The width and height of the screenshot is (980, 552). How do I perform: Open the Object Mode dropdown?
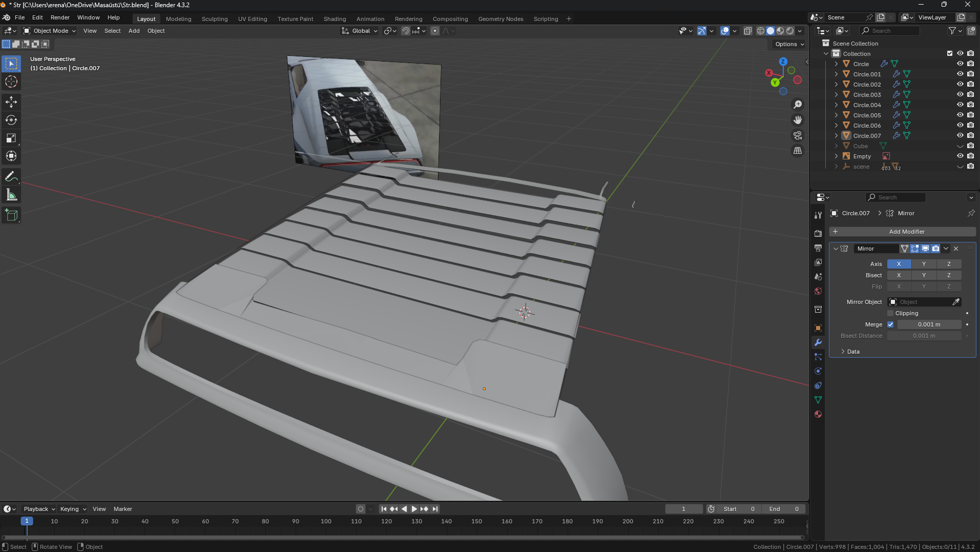[x=50, y=31]
